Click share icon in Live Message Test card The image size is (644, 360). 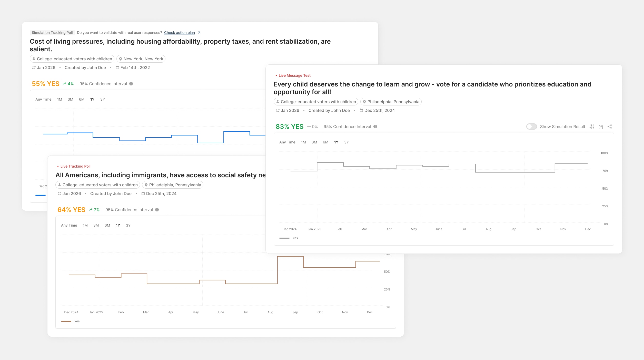click(610, 127)
